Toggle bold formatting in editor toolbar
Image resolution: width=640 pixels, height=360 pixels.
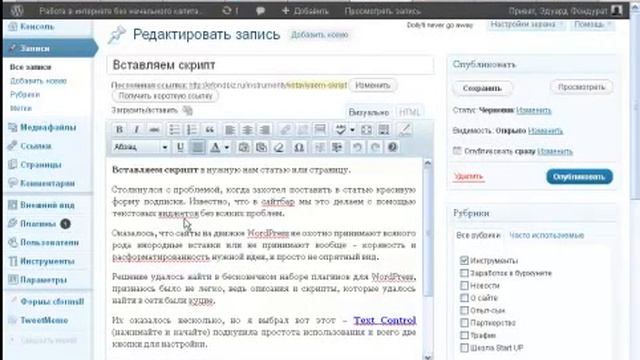[119, 130]
